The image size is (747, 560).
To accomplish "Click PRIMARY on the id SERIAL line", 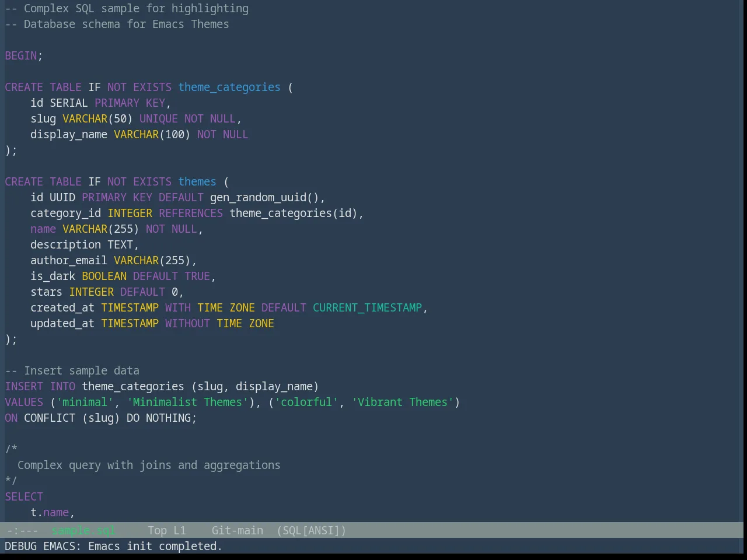I will pos(117,103).
